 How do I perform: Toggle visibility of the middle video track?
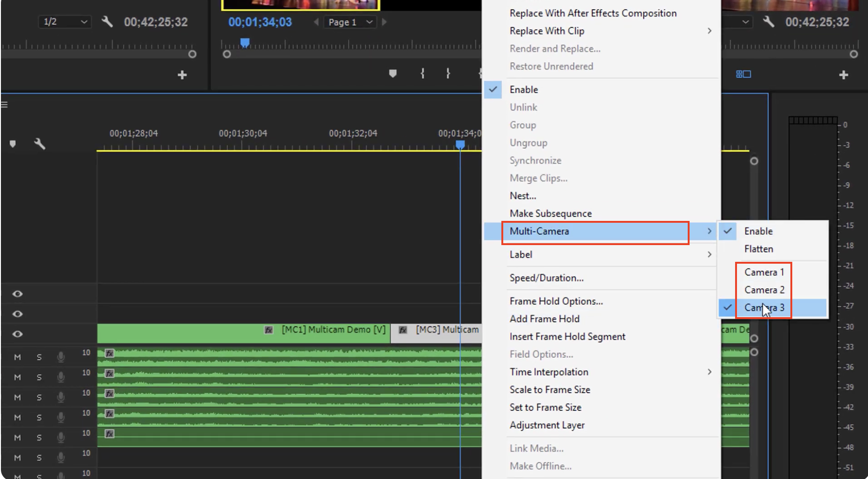tap(18, 314)
